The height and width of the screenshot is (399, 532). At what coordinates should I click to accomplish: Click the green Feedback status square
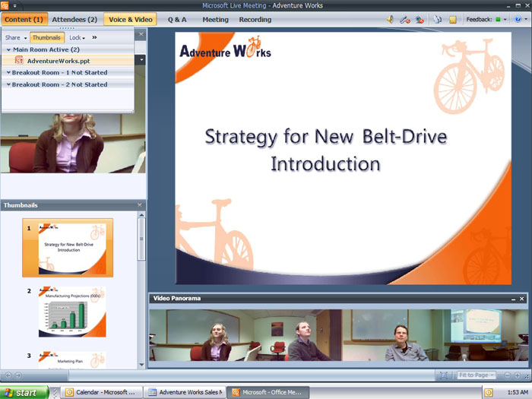[498, 20]
